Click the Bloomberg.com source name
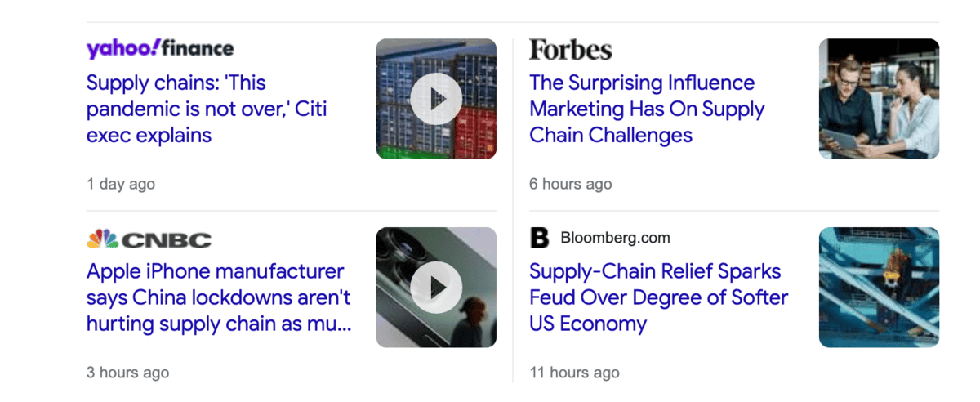The image size is (980, 402). coord(615,238)
